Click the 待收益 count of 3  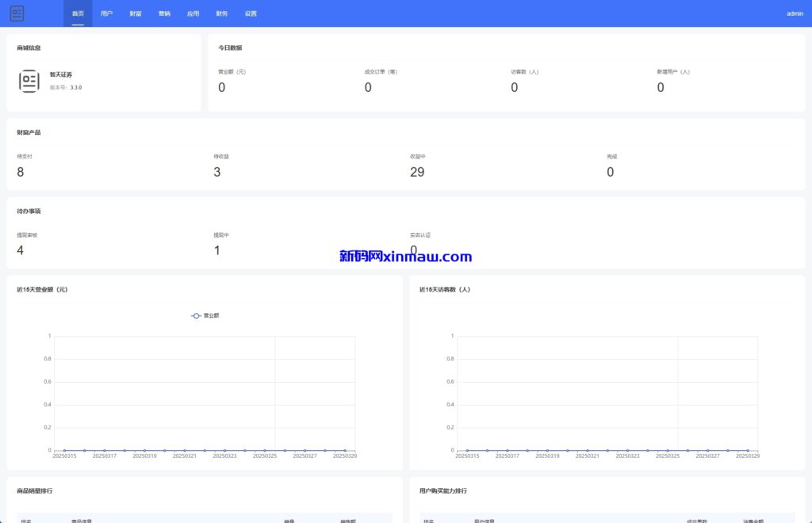(217, 172)
